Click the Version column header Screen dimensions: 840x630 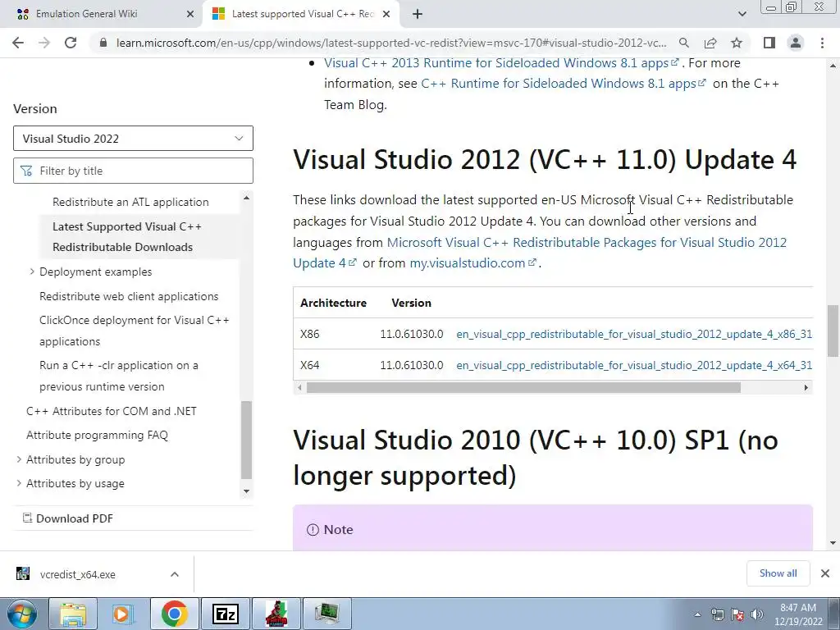pos(412,304)
